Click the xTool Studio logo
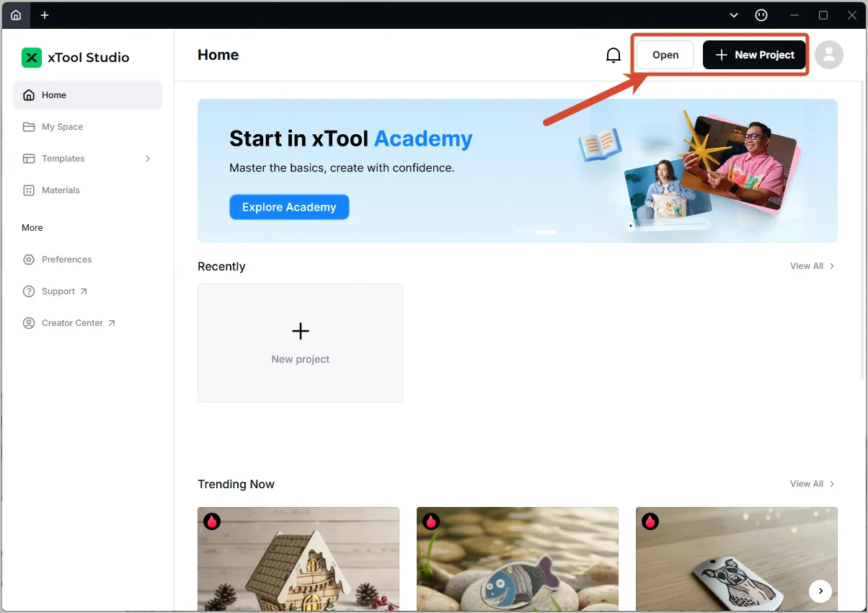This screenshot has width=868, height=613. tap(32, 58)
